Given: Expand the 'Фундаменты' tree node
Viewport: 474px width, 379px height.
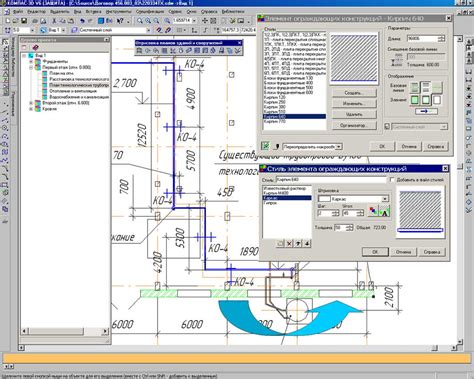Looking at the screenshot, I should [31, 61].
